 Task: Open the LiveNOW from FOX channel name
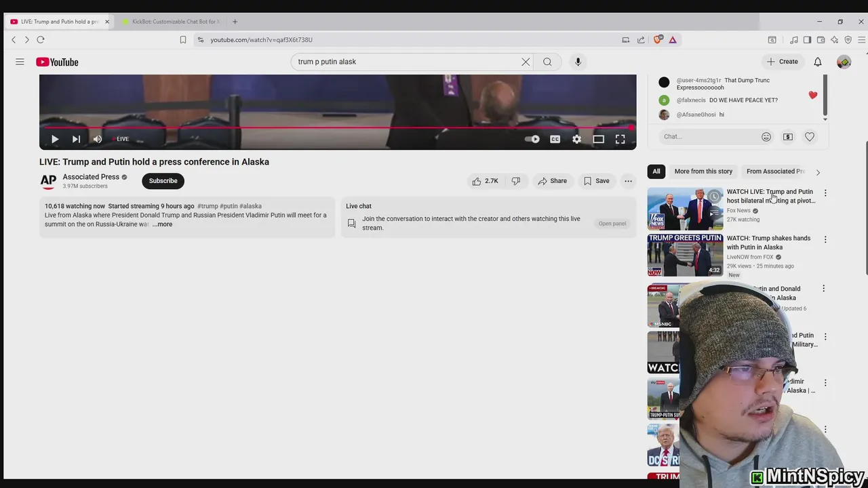(750, 257)
